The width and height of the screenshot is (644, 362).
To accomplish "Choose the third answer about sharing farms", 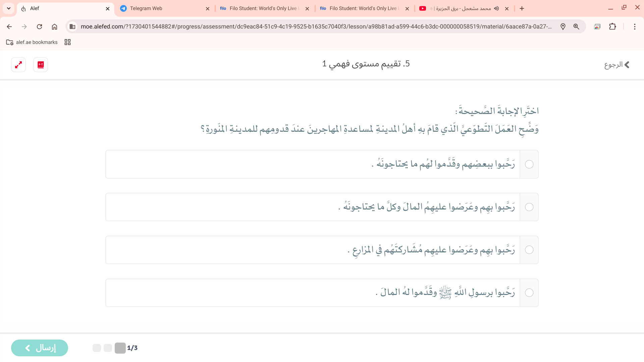I will pos(529,250).
